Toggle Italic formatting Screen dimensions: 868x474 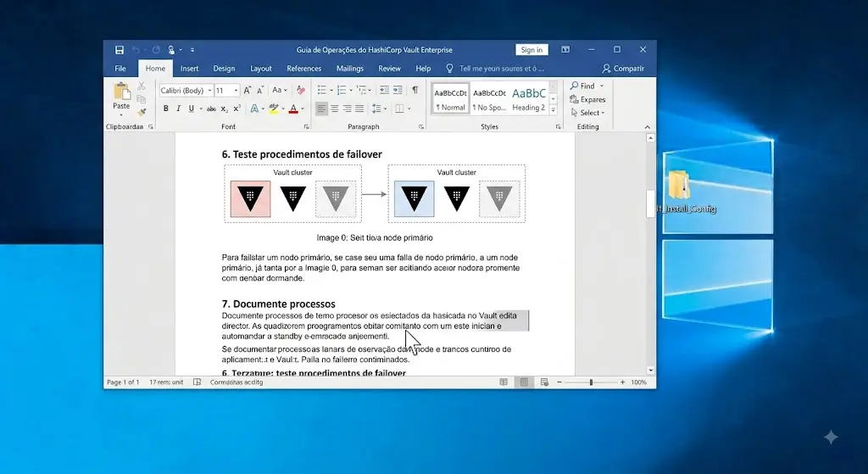coord(178,109)
